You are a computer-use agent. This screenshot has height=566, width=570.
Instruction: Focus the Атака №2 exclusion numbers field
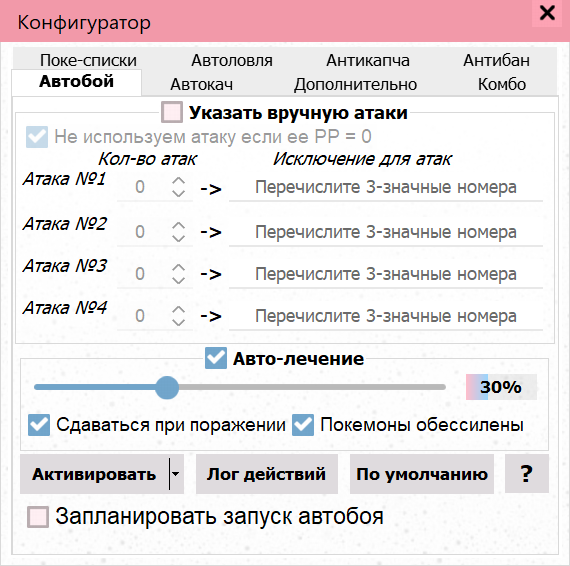pyautogui.click(x=386, y=232)
